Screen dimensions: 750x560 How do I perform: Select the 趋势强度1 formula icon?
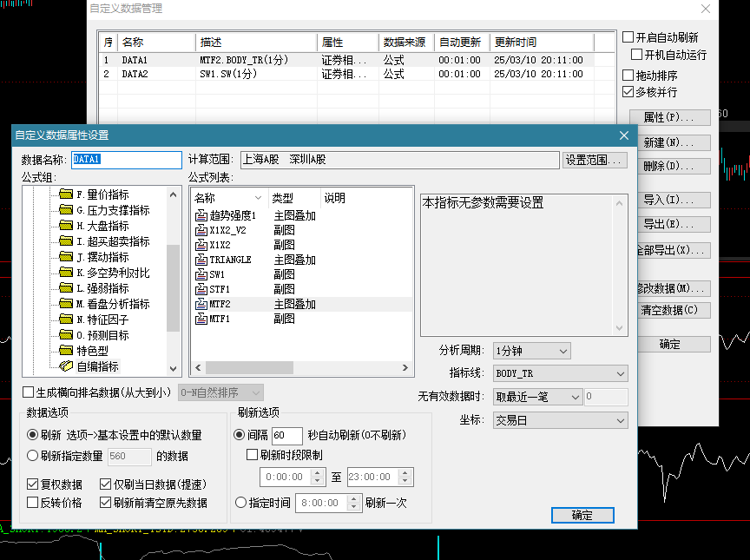(x=201, y=215)
